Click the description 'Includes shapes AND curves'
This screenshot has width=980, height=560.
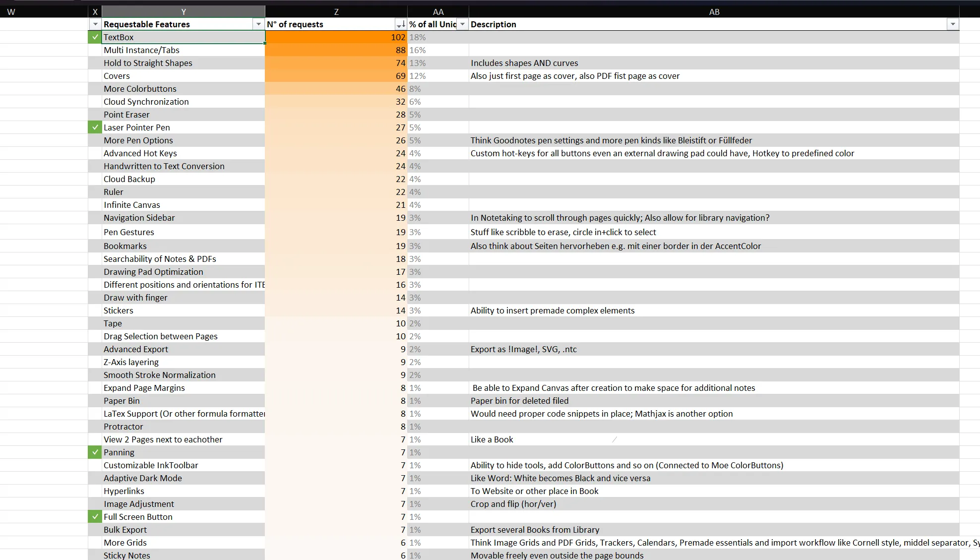[524, 63]
